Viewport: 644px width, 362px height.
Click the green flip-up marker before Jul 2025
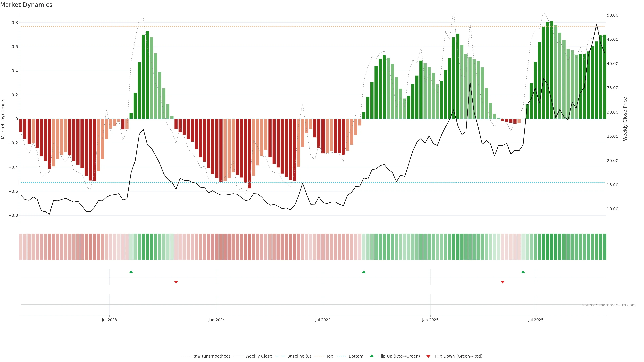pos(523,272)
